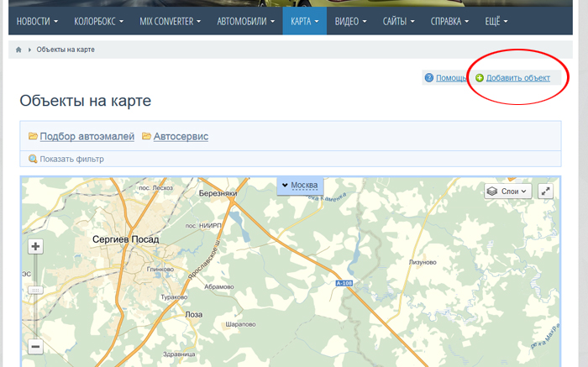Screen dimensions: 588x367
Task: Zoom in the map with plus button
Action: (x=35, y=246)
